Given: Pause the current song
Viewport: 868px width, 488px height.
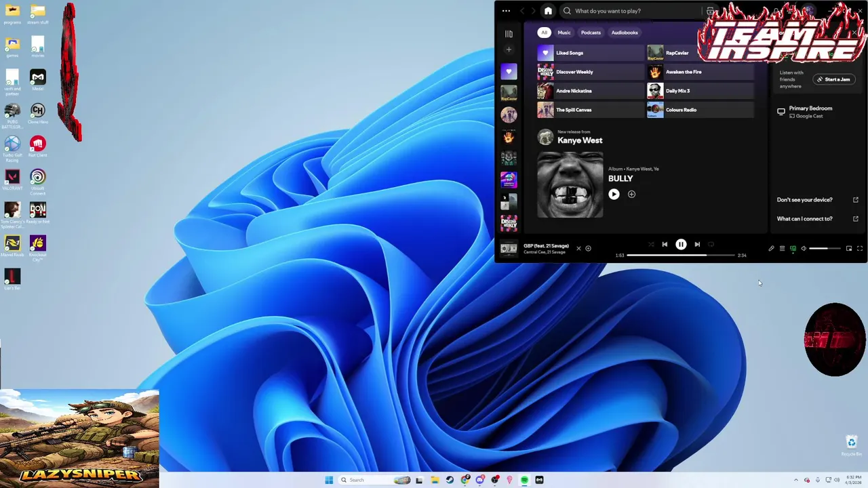Looking at the screenshot, I should click(681, 244).
